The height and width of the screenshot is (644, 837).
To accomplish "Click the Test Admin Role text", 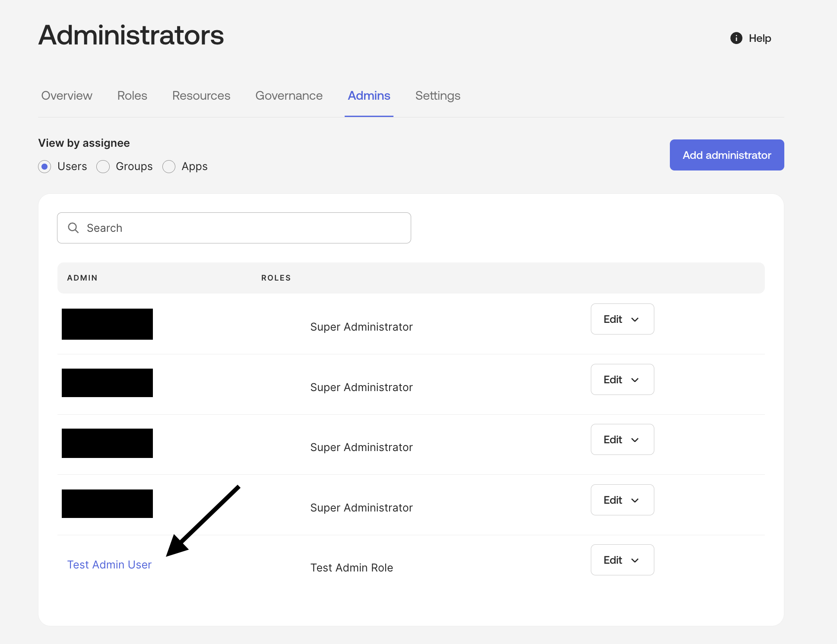I will [x=352, y=568].
